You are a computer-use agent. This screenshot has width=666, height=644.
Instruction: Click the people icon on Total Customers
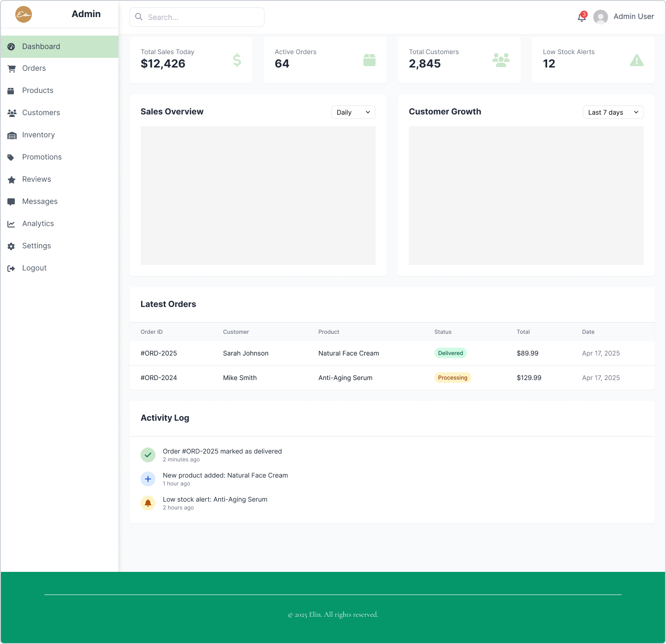(501, 60)
